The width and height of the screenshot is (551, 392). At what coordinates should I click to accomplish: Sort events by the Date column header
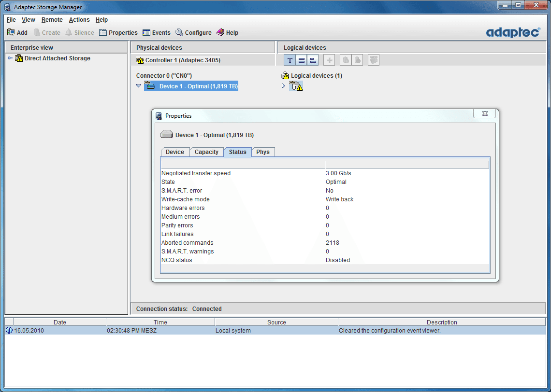(60, 322)
